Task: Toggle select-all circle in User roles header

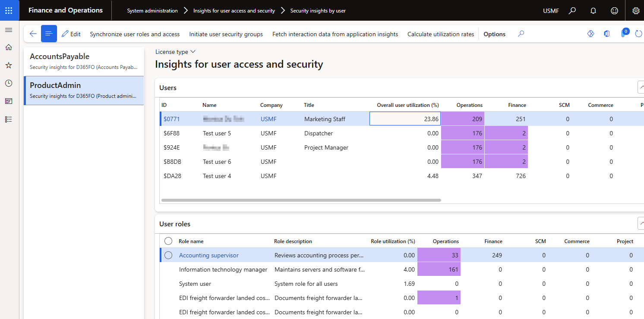Action: 168,241
